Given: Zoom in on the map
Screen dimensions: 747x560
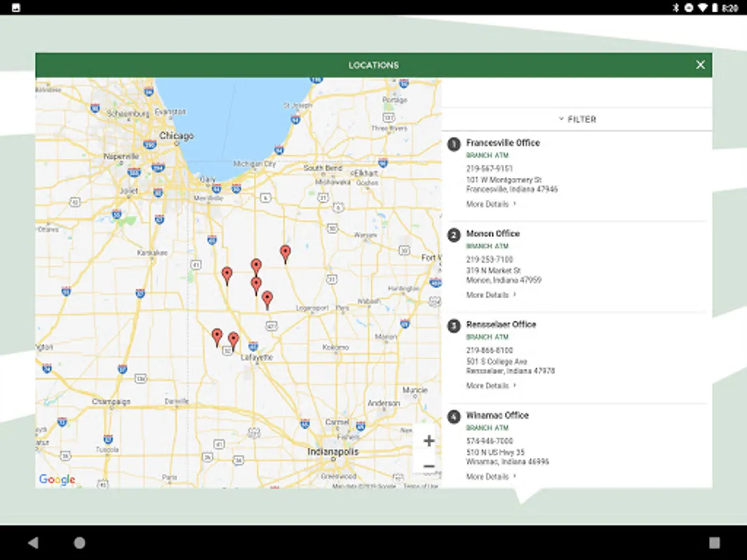Looking at the screenshot, I should (x=428, y=441).
